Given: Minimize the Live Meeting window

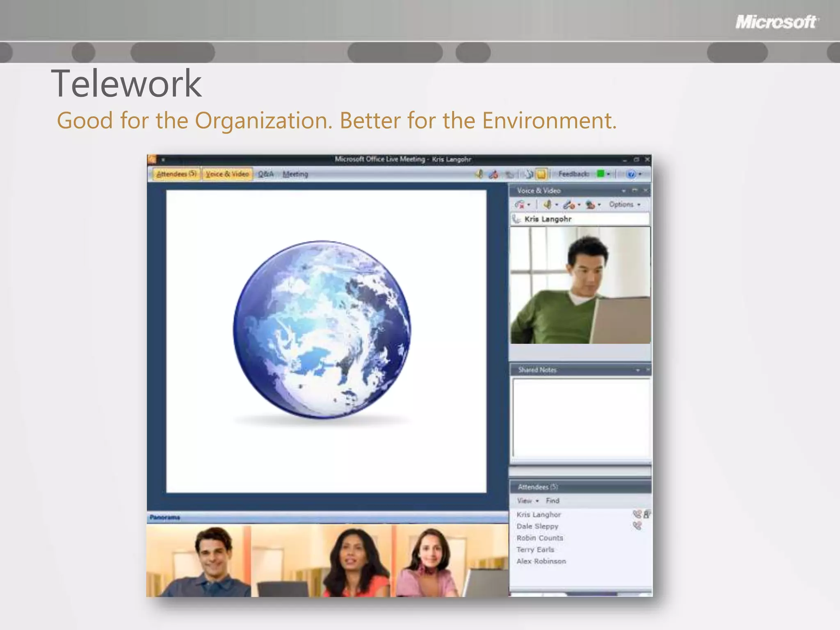Looking at the screenshot, I should pyautogui.click(x=625, y=160).
